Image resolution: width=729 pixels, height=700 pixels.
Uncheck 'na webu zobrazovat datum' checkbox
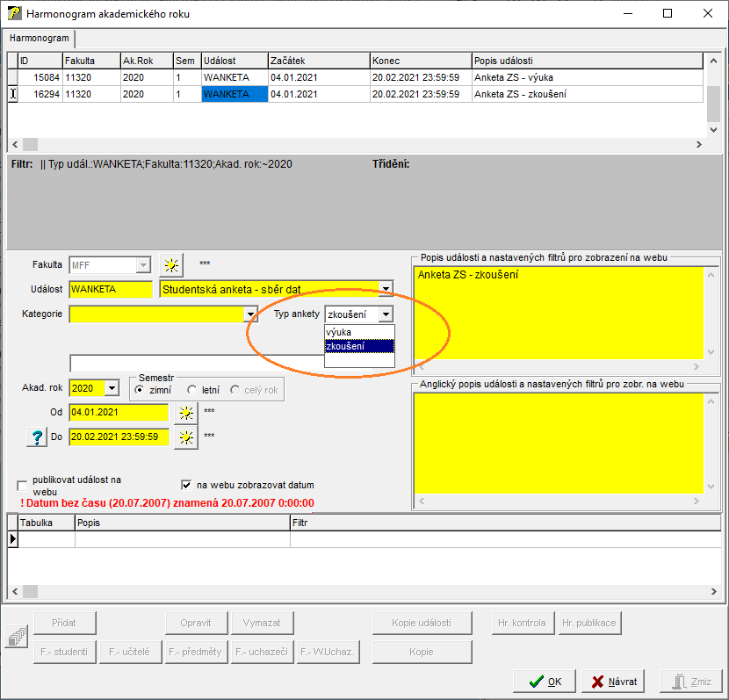186,485
